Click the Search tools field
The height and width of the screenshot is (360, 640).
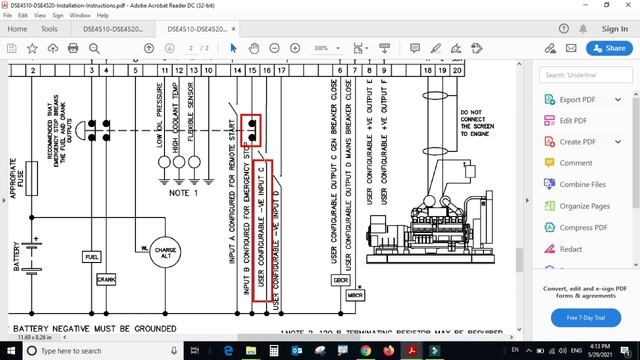pyautogui.click(x=586, y=75)
